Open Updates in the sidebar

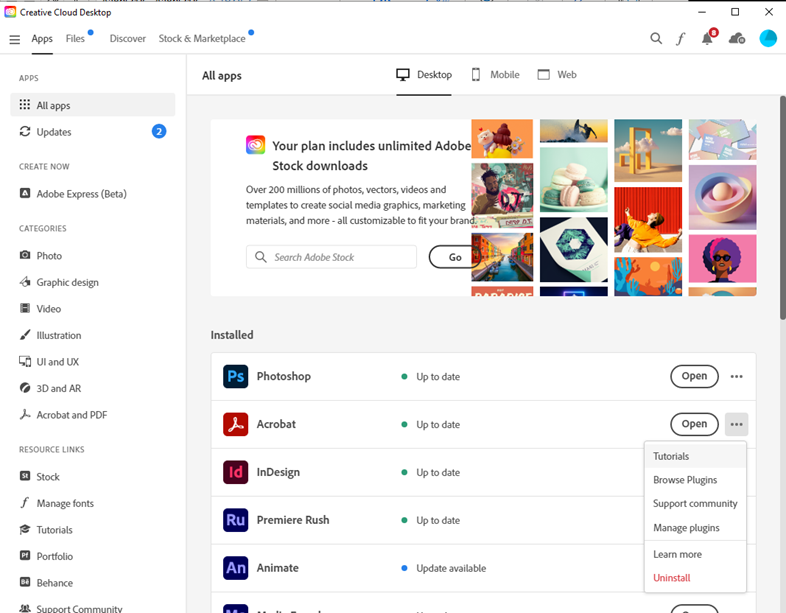pos(93,132)
